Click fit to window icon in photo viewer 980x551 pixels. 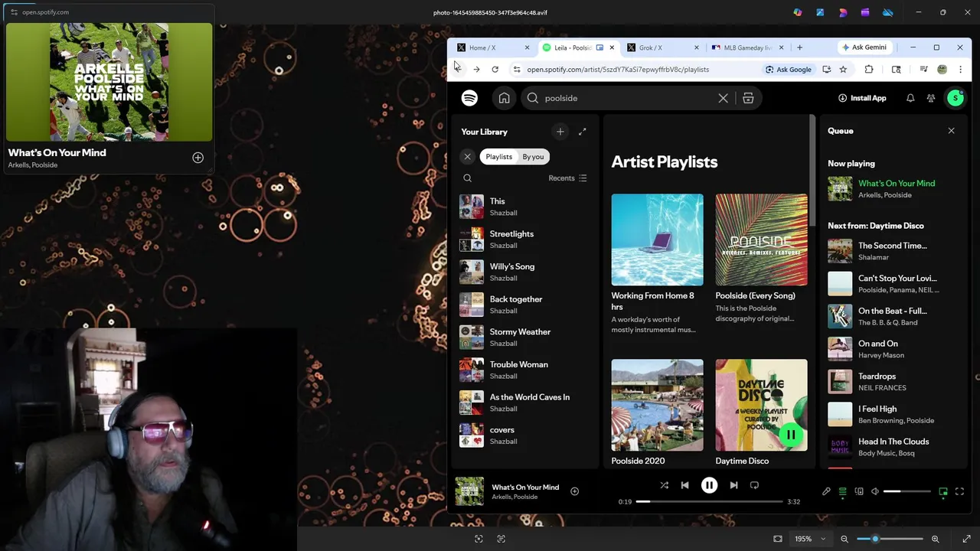point(778,539)
